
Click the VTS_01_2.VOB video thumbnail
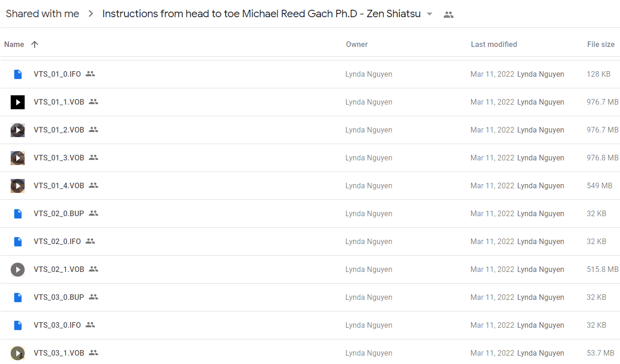click(18, 130)
